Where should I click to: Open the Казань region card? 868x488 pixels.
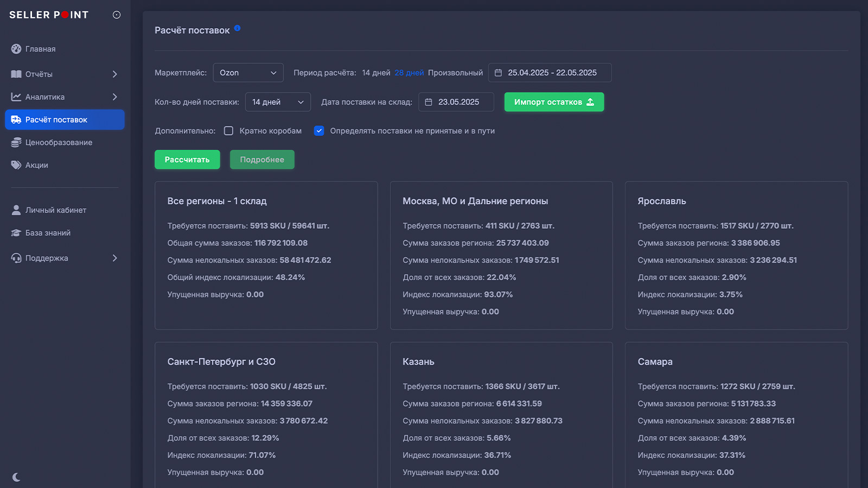tap(501, 415)
